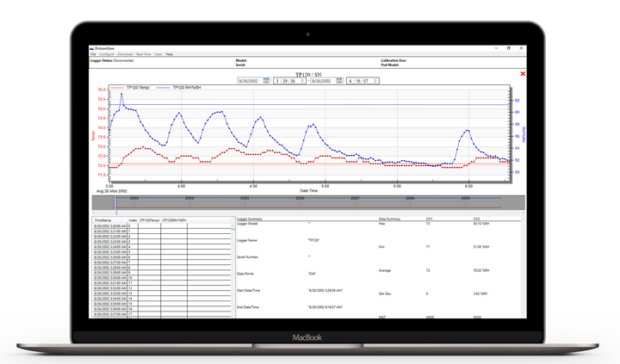Click the 2009 marker on overview timeline
Image resolution: width=620 pixels, height=364 pixels.
pos(465,198)
